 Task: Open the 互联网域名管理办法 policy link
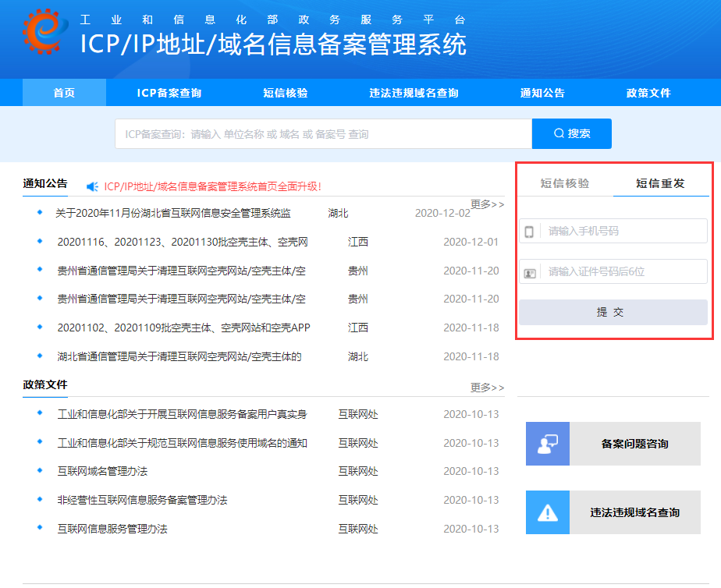(x=102, y=472)
